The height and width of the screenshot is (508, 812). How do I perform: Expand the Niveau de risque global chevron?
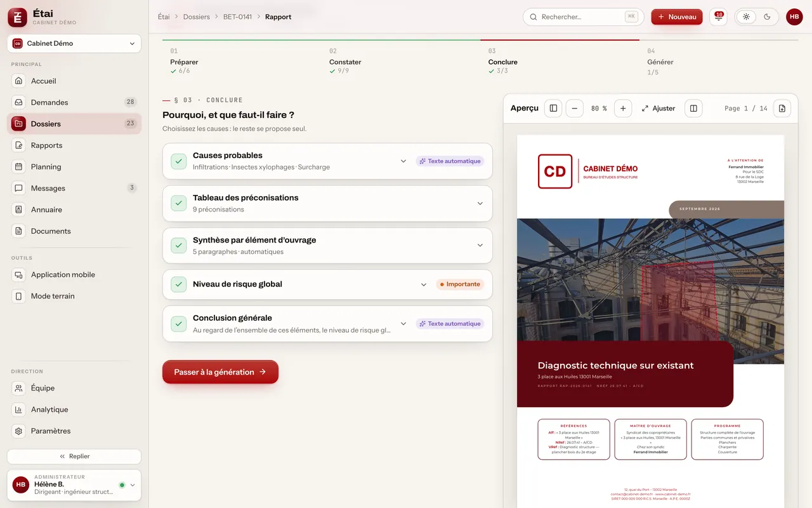424,284
